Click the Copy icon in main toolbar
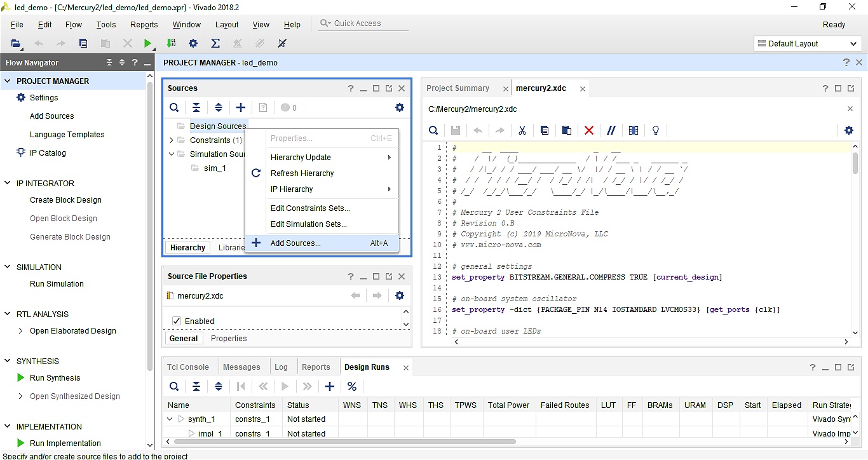 83,43
